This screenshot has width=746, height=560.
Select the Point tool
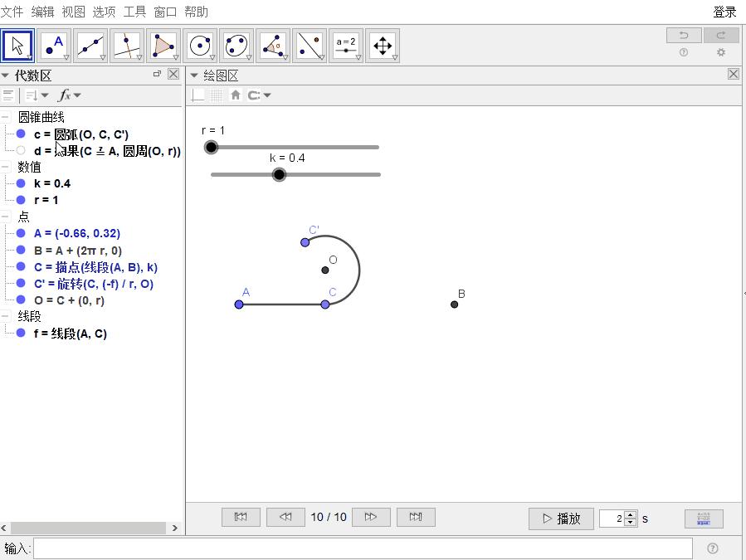click(x=54, y=46)
